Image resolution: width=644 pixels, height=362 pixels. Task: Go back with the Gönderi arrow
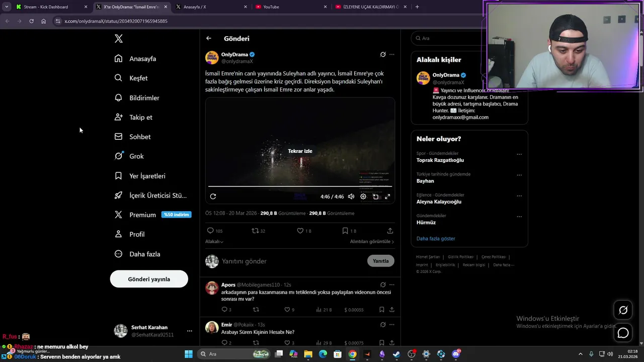[x=209, y=38]
